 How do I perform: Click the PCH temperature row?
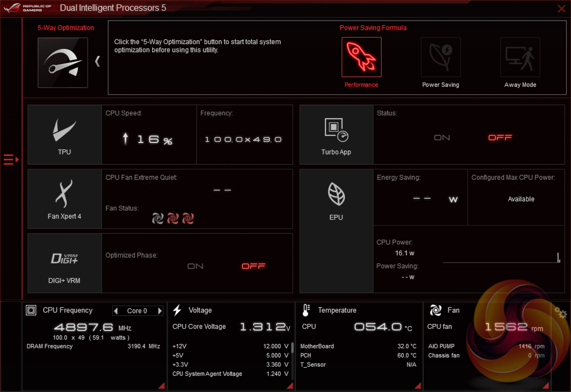point(358,355)
